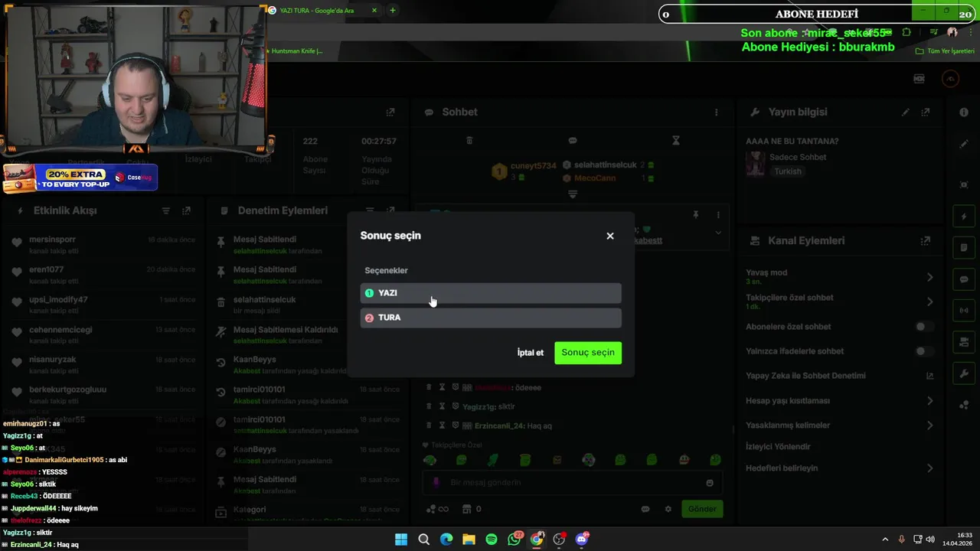This screenshot has height=551, width=980.
Task: Timeout Erzincanli_24 with hourglass icon
Action: pos(442,425)
